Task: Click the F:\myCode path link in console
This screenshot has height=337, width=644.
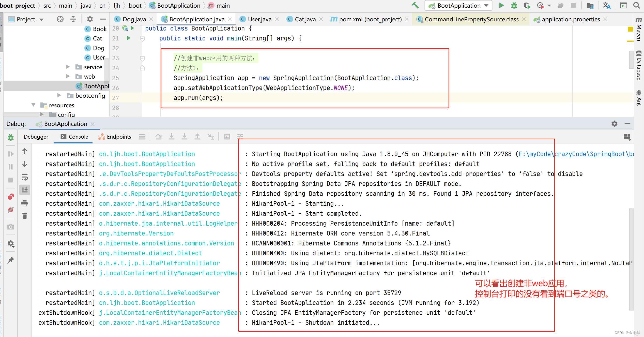Action: coord(534,154)
